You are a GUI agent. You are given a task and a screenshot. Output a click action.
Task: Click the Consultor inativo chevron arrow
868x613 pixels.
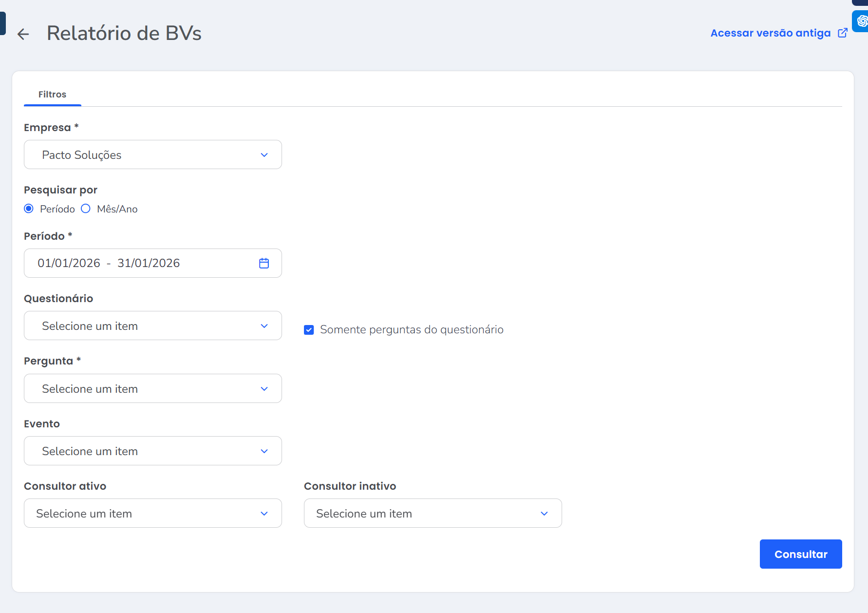(544, 514)
